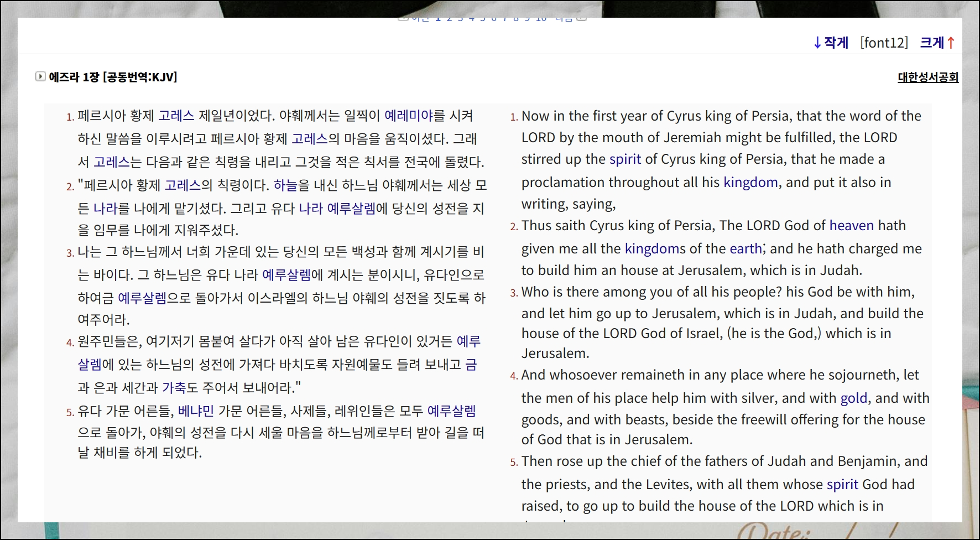Open the heaven link in English verse 2
Image resolution: width=980 pixels, height=540 pixels.
pos(852,226)
